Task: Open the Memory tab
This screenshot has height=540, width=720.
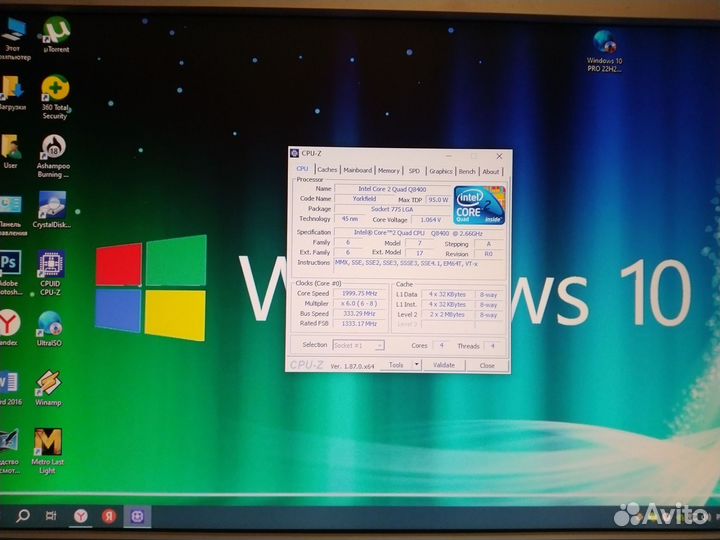Action: click(x=388, y=170)
